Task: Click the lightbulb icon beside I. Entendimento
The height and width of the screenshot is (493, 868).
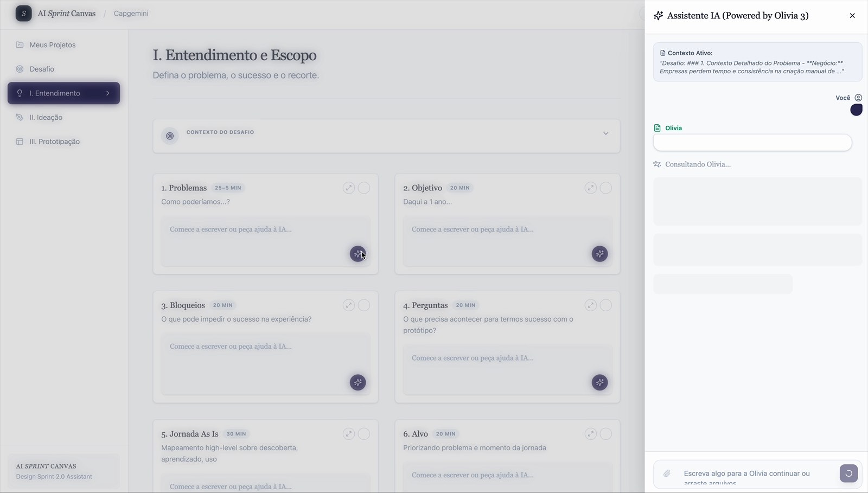Action: 20,93
